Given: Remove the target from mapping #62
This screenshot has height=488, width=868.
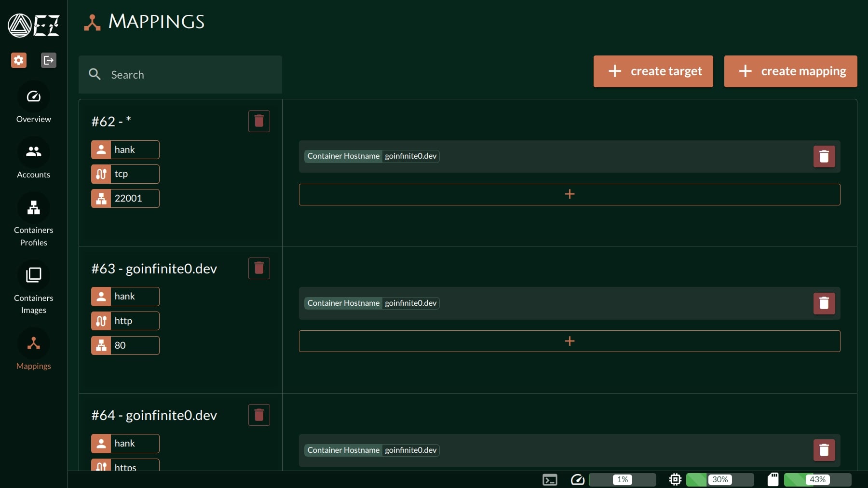Looking at the screenshot, I should tap(824, 157).
